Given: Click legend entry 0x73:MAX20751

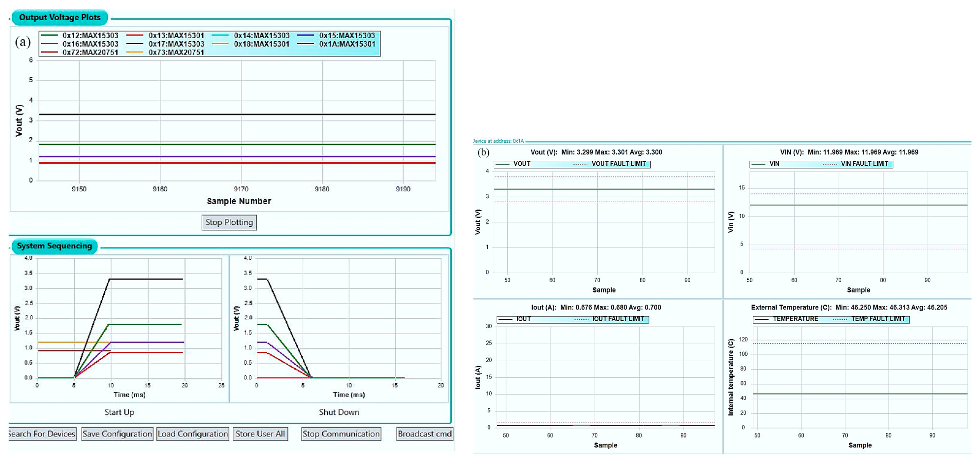Looking at the screenshot, I should coord(176,53).
